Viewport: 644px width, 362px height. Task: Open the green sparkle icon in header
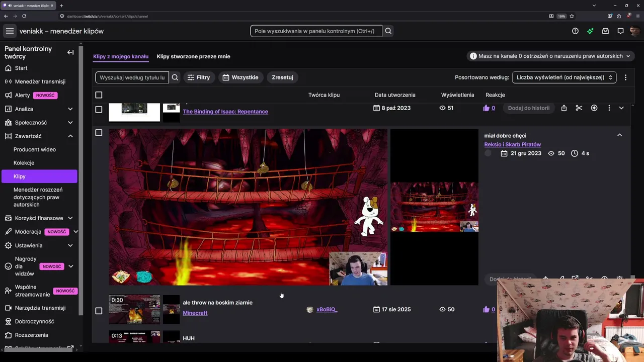coord(590,31)
